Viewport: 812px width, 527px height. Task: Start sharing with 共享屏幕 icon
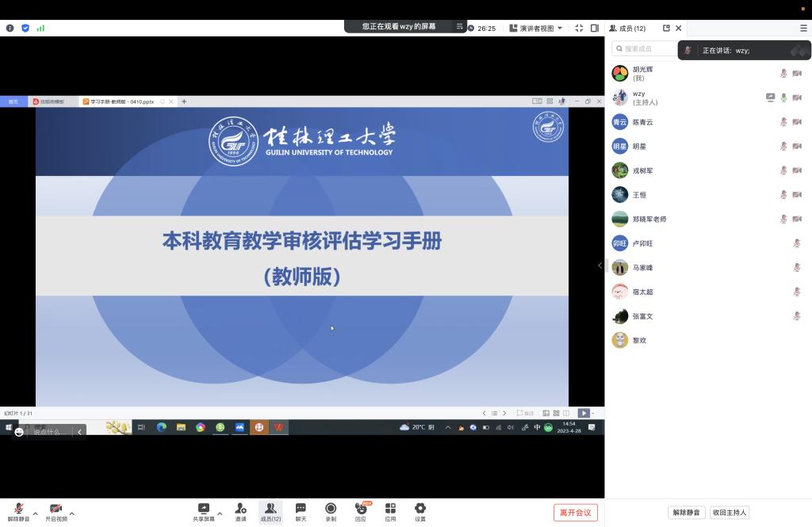(x=203, y=508)
